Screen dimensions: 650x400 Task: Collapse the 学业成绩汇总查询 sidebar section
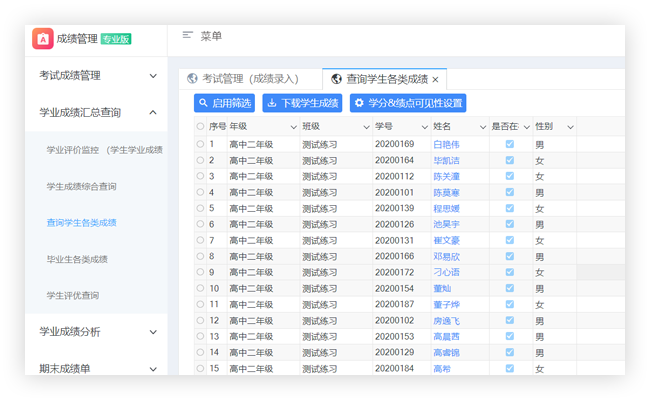[152, 113]
